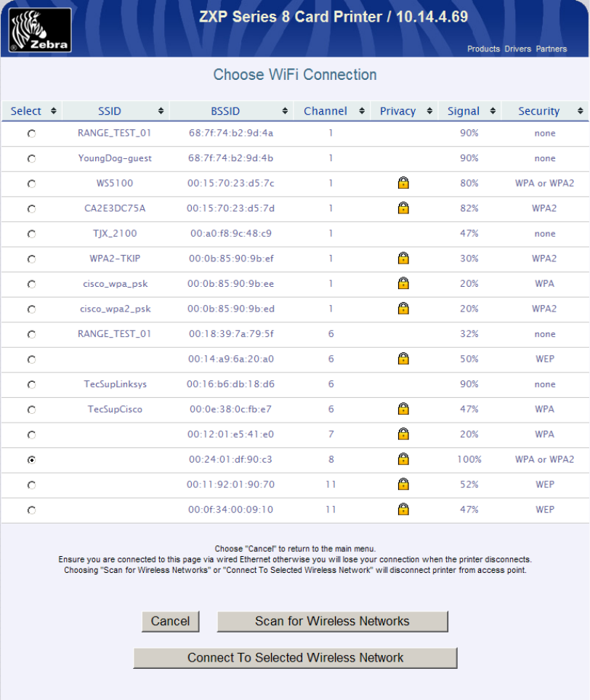Click Connect To Selected Wireless Network
Viewport: 590px width, 700px height.
click(295, 658)
